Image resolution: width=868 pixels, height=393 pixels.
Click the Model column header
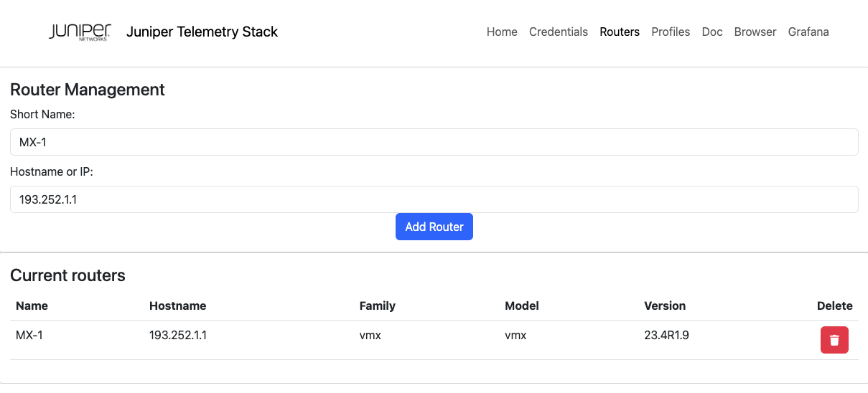click(522, 306)
